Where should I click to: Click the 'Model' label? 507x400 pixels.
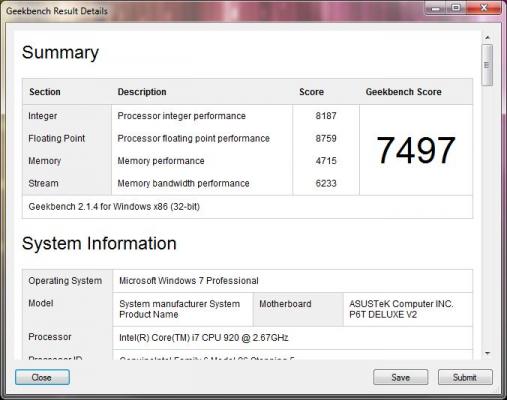[x=41, y=303]
